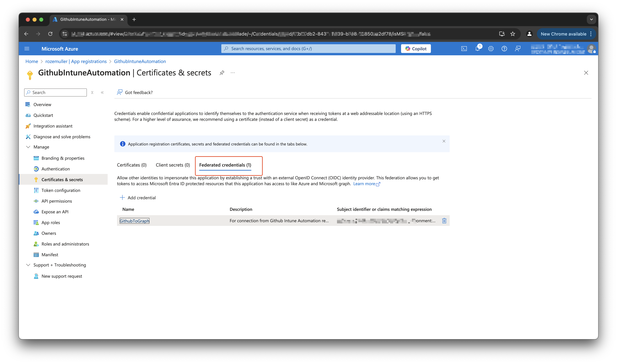Viewport: 617px width, 364px height.
Task: Open Expose an API
Action: [x=55, y=212]
